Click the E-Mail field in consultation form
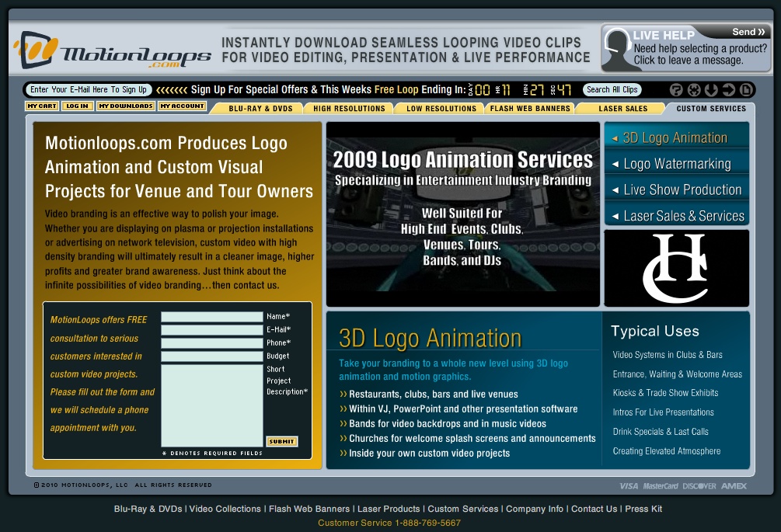 pyautogui.click(x=211, y=329)
